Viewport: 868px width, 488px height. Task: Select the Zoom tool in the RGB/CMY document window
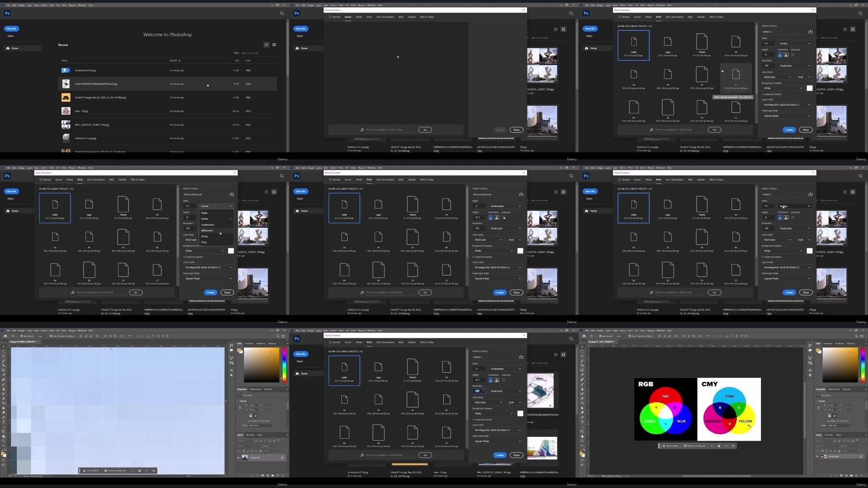582,441
